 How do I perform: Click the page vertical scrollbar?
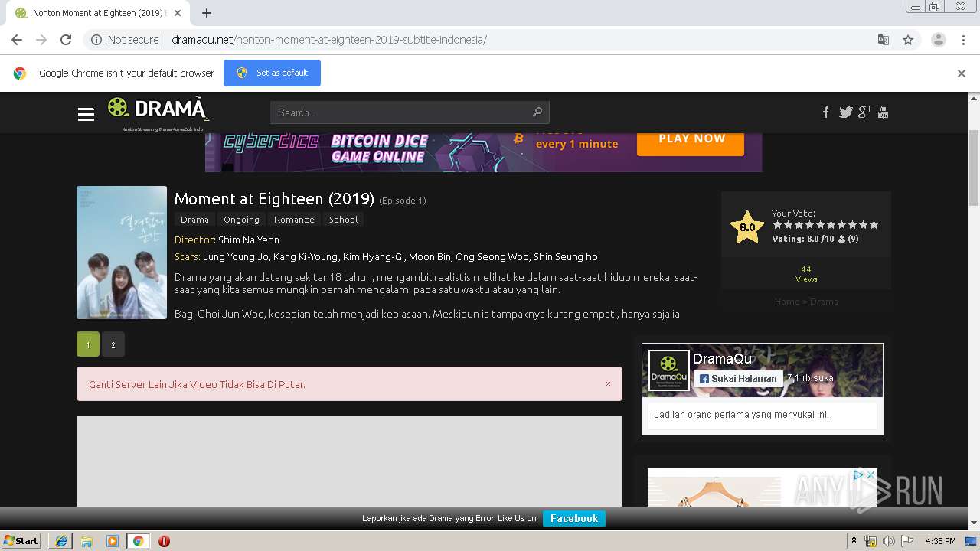pyautogui.click(x=974, y=168)
